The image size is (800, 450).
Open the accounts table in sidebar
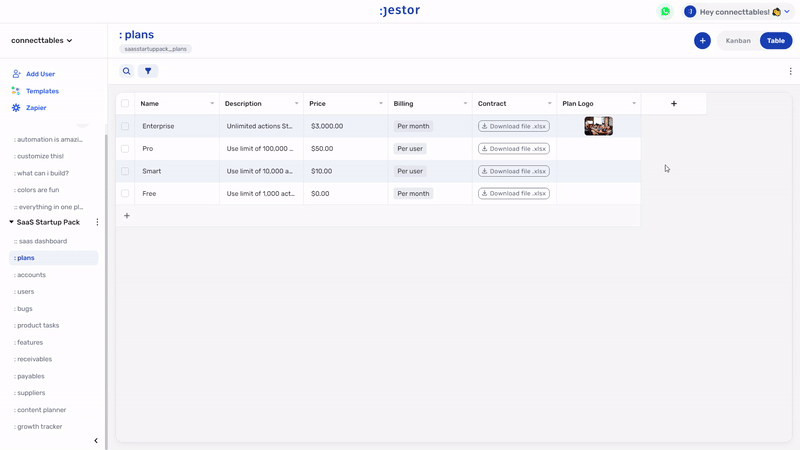coord(30,274)
